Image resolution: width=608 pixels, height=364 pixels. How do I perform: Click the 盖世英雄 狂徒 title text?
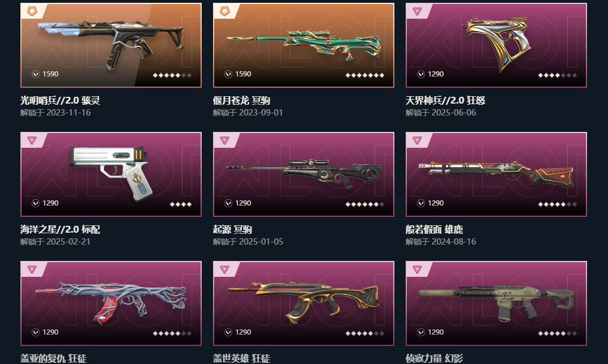241,358
